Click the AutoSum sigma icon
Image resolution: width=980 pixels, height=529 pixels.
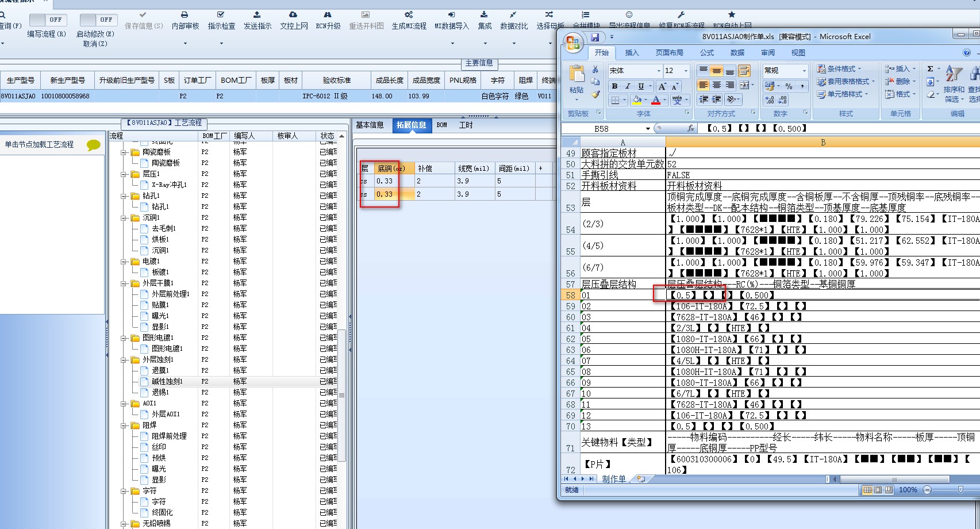pyautogui.click(x=931, y=69)
